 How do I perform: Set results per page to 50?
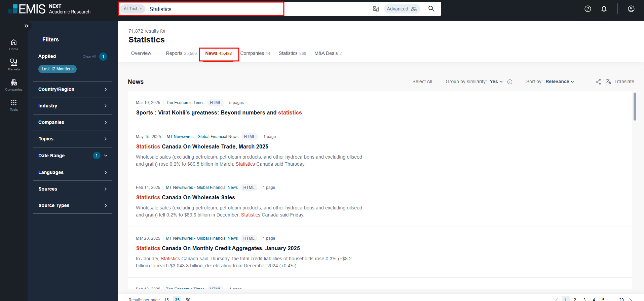(188, 299)
